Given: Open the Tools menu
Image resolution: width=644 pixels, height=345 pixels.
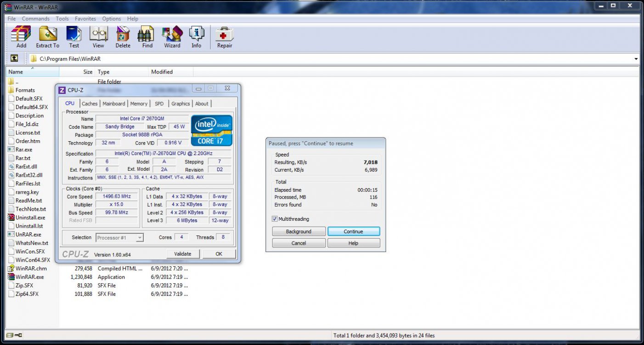Looking at the screenshot, I should 62,19.
